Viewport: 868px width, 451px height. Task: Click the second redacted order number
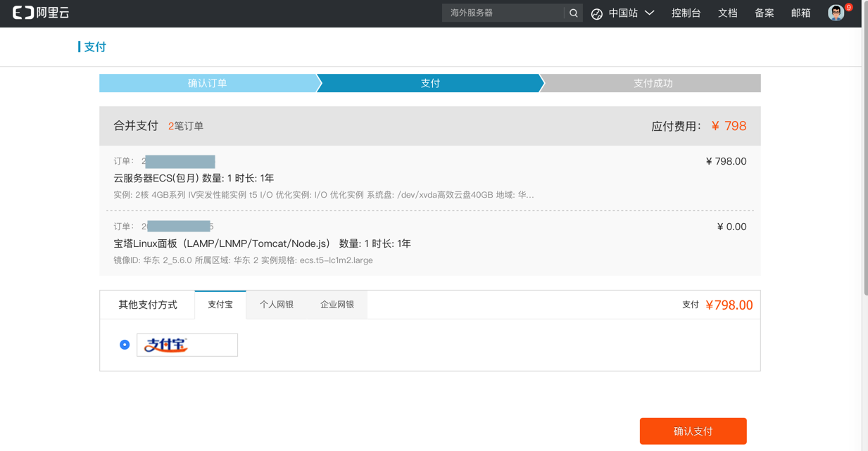(x=177, y=227)
